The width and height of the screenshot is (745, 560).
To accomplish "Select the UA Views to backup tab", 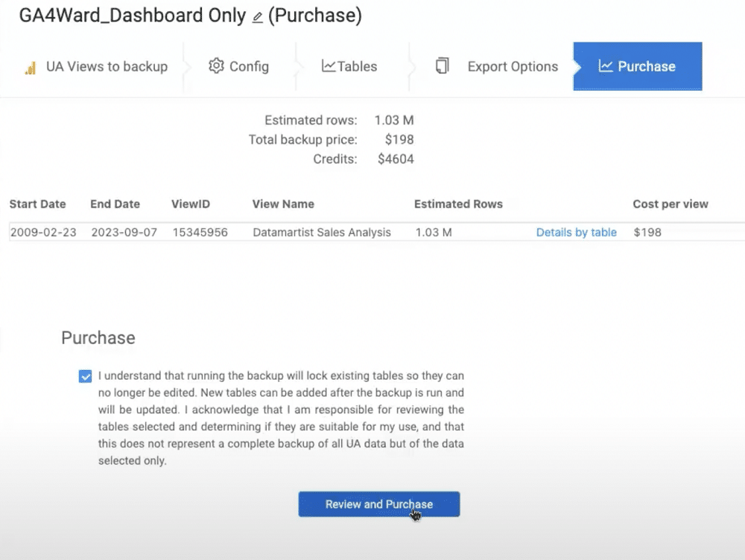I will [x=95, y=66].
